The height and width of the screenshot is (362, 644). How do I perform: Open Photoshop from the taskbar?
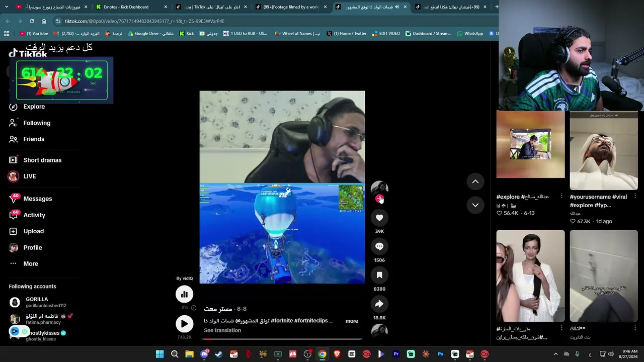(440, 354)
